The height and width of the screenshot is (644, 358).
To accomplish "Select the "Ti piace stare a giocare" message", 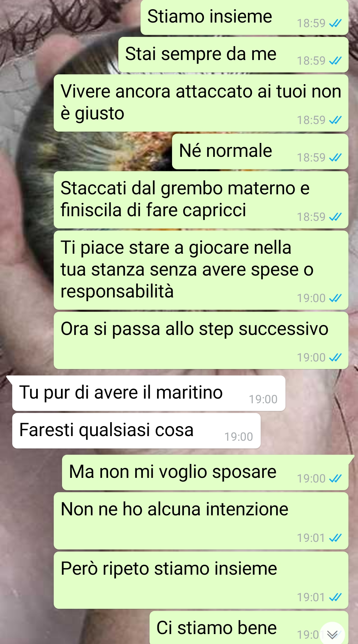I will point(201,270).
